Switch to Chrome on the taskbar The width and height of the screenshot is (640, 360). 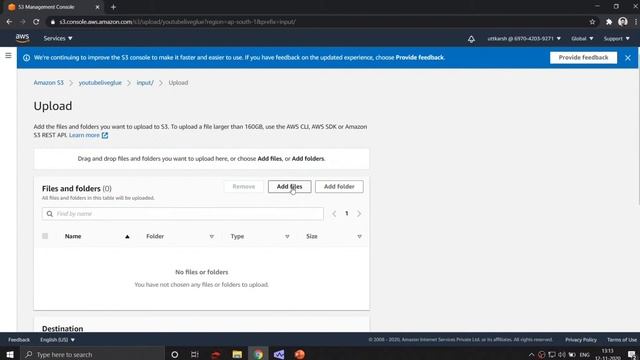(258, 354)
